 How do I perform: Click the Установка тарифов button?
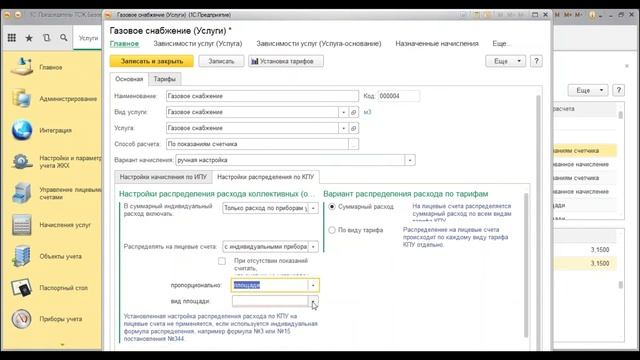pyautogui.click(x=286, y=61)
